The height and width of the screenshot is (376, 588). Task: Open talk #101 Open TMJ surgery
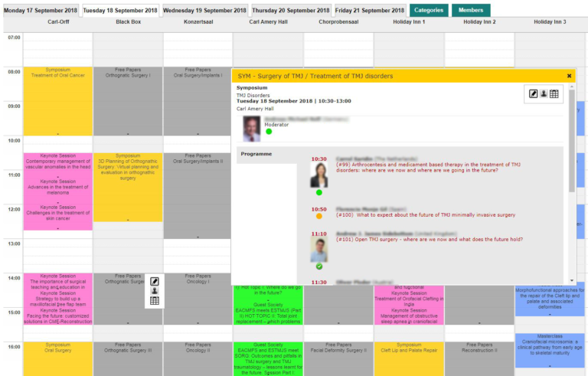pyautogui.click(x=430, y=240)
